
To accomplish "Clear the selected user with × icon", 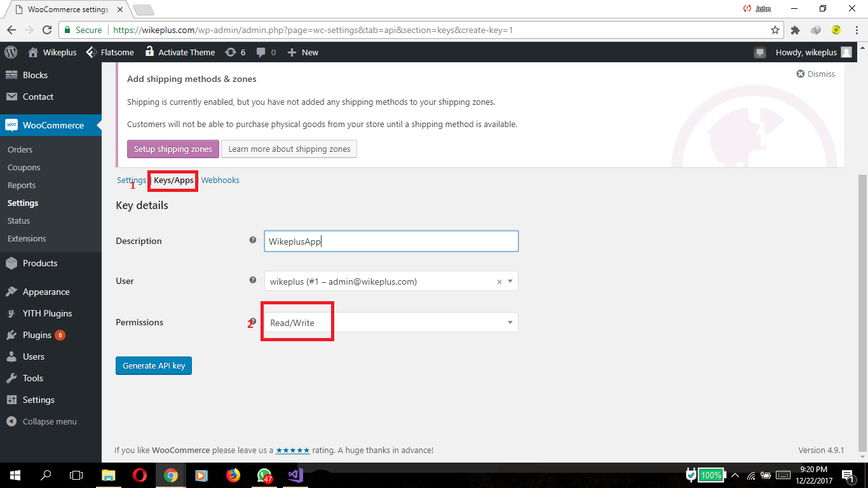I will coord(499,281).
